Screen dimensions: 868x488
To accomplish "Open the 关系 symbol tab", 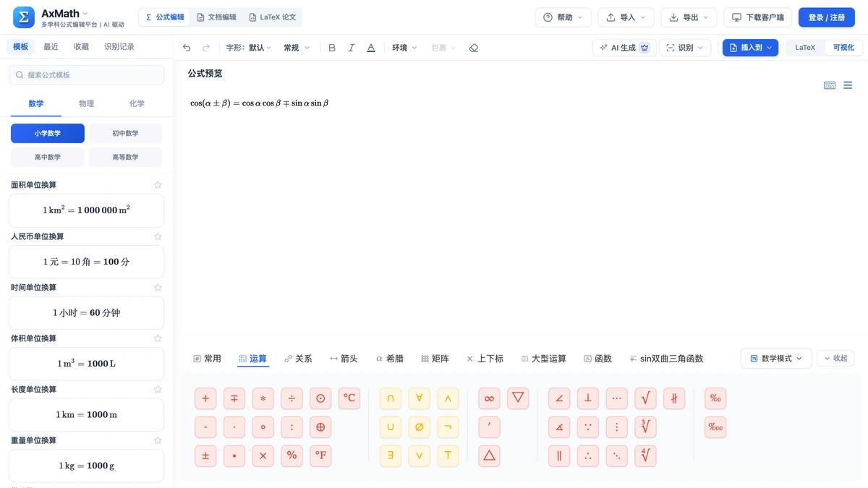I will tap(298, 359).
